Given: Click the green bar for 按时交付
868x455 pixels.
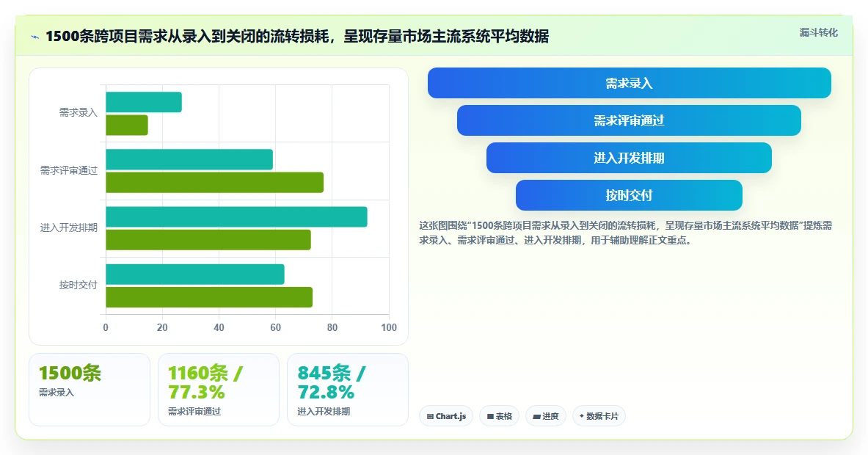Looking at the screenshot, I should 209,297.
